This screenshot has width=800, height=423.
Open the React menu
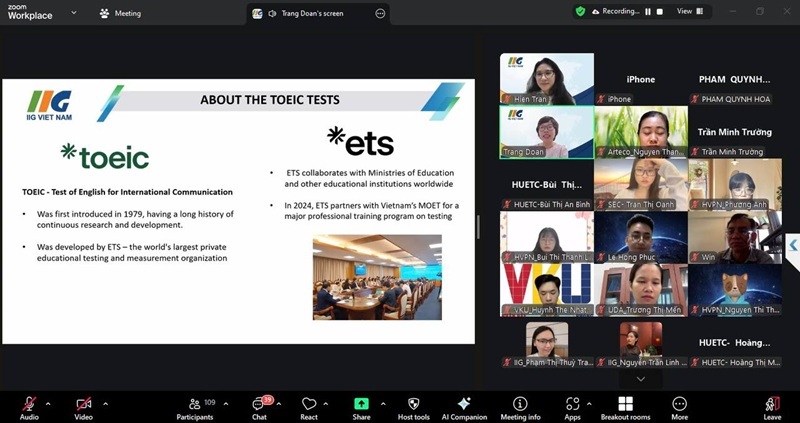click(x=309, y=408)
